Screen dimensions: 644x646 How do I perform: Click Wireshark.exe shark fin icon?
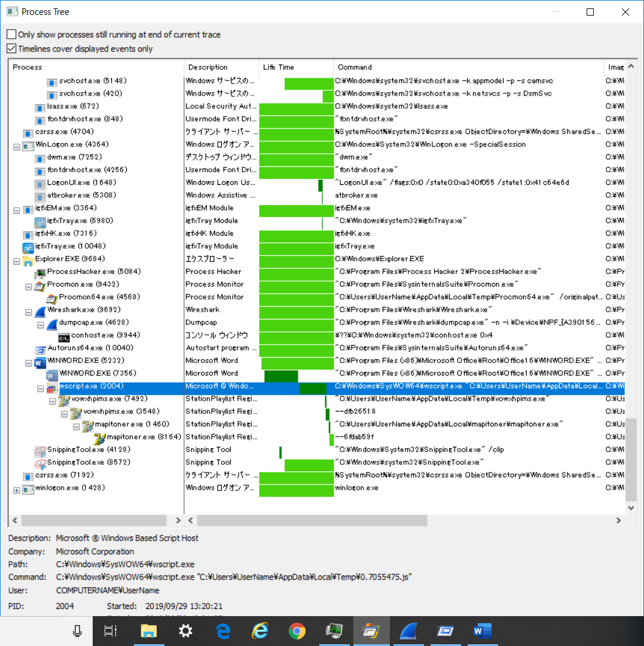click(40, 312)
